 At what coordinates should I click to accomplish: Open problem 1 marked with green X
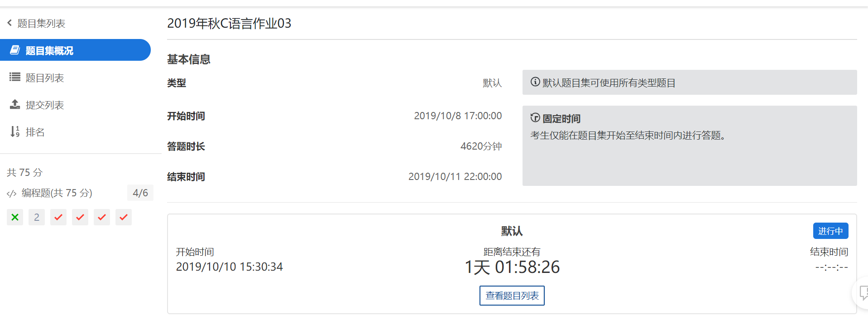[x=15, y=217]
